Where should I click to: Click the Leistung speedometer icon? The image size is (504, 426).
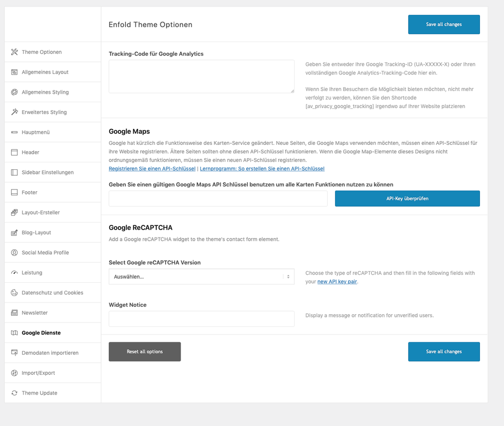tap(14, 273)
